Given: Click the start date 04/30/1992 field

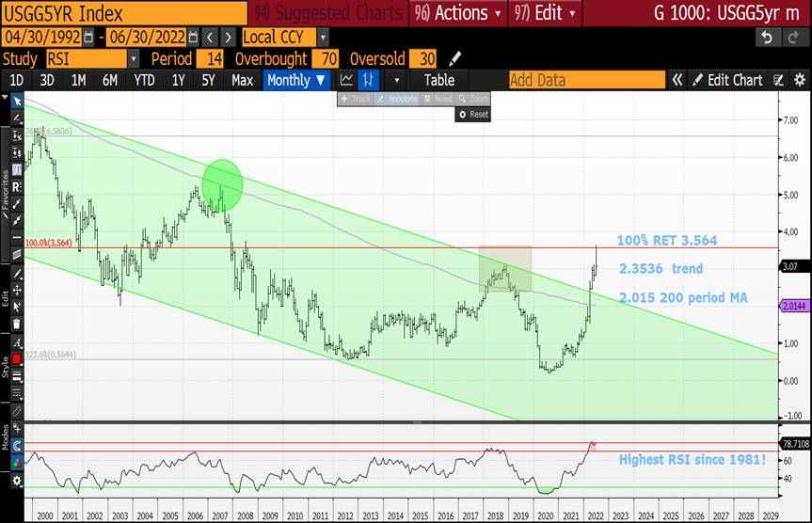Looking at the screenshot, I should pyautogui.click(x=42, y=38).
